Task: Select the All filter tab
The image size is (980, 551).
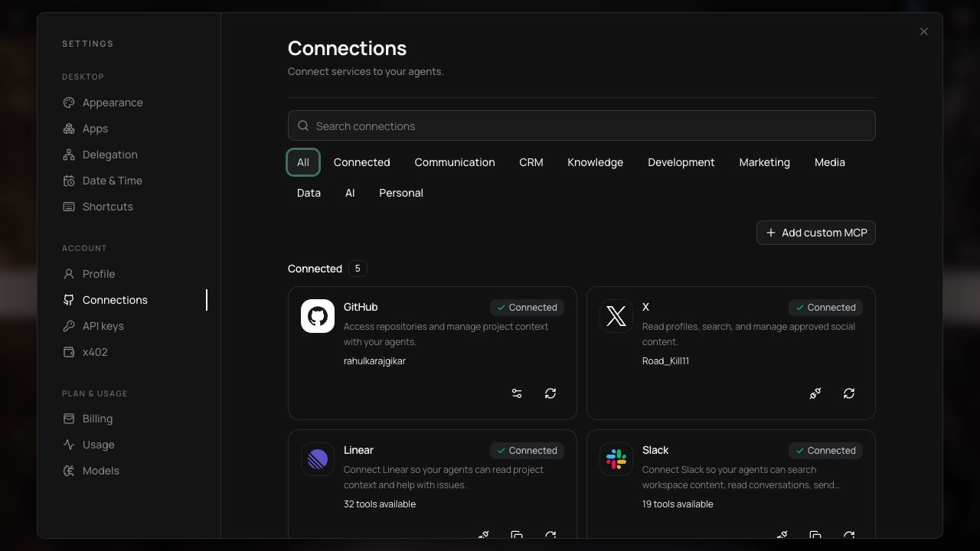Action: click(303, 162)
